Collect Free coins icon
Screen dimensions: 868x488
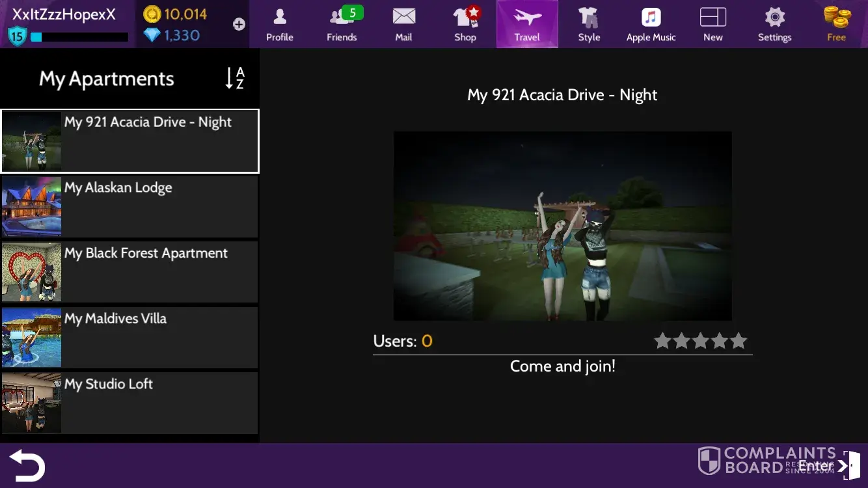click(836, 24)
